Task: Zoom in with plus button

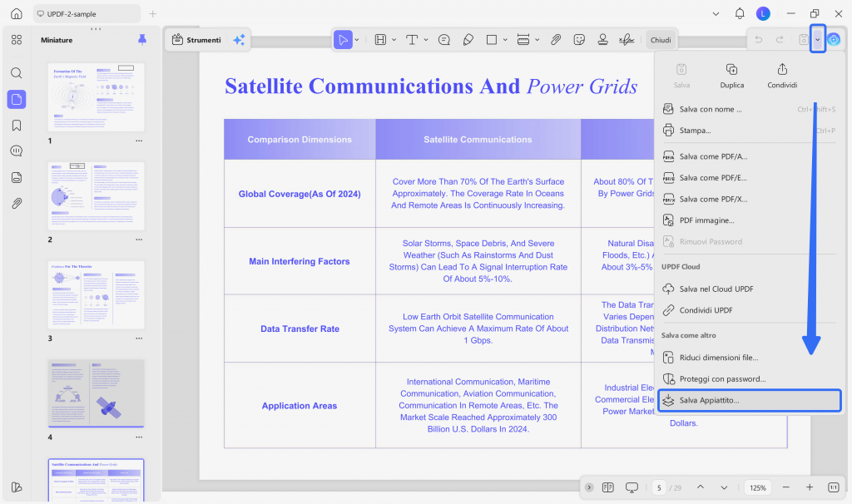Action: (810, 487)
